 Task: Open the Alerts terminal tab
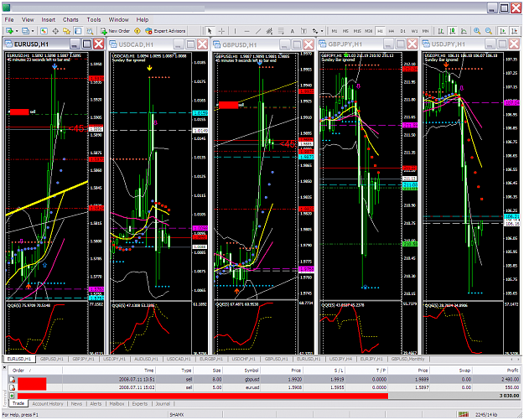click(x=96, y=404)
